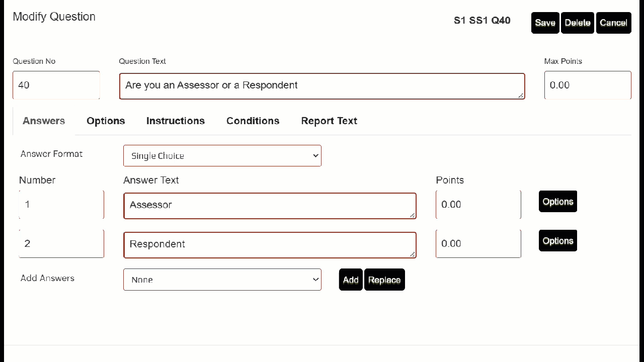Click the Save button

(545, 23)
